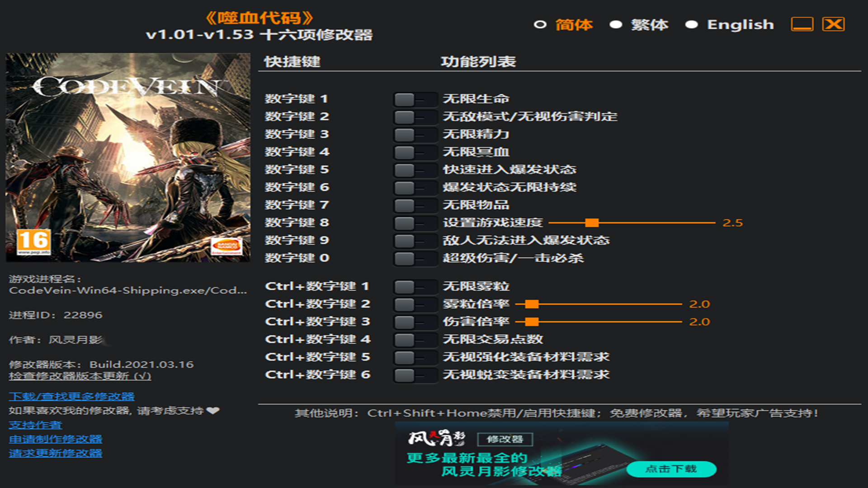
Task: Click 点击下载 button in banner
Action: (671, 469)
